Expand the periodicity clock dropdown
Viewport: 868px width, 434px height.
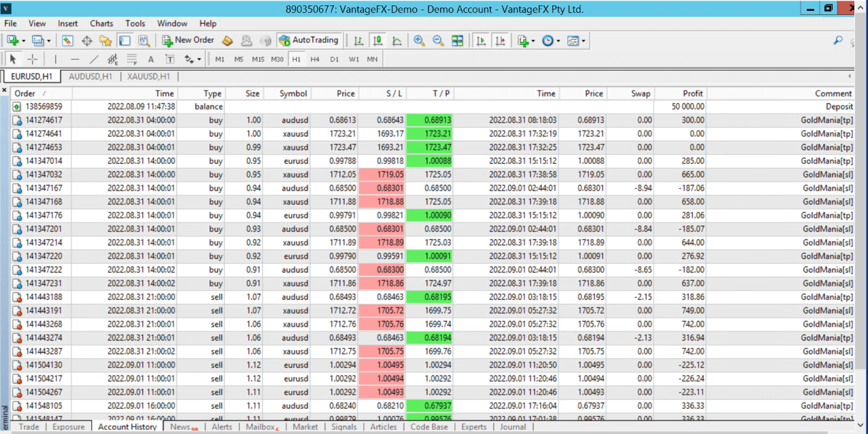point(558,41)
